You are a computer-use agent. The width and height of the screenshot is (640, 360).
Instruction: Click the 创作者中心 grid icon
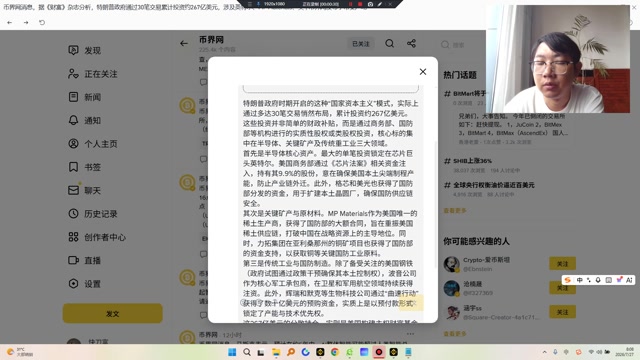pos(73,237)
